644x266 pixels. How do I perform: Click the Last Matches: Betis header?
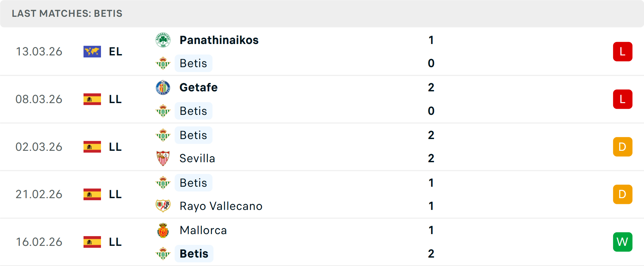tap(67, 13)
